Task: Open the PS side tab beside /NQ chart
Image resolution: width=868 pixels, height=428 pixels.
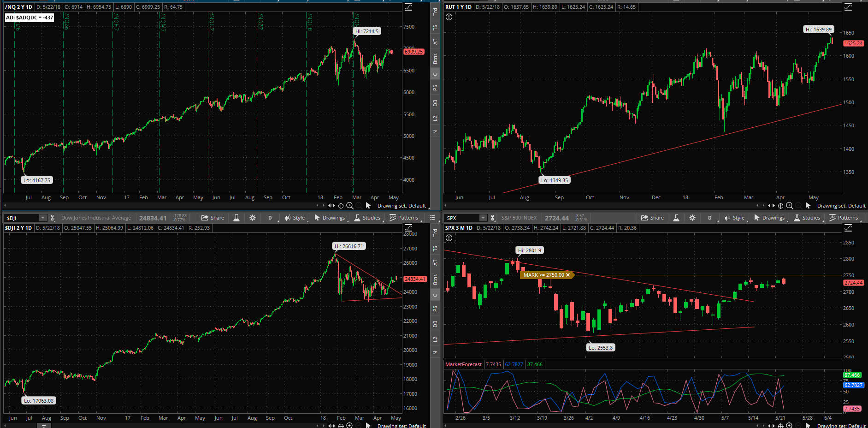Action: (x=435, y=88)
